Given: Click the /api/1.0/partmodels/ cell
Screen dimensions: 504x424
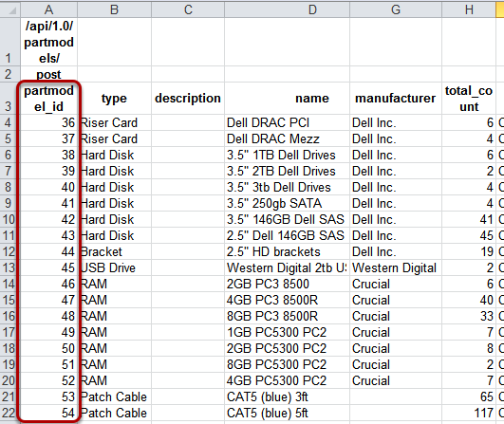Looking at the screenshot, I should click(48, 42).
